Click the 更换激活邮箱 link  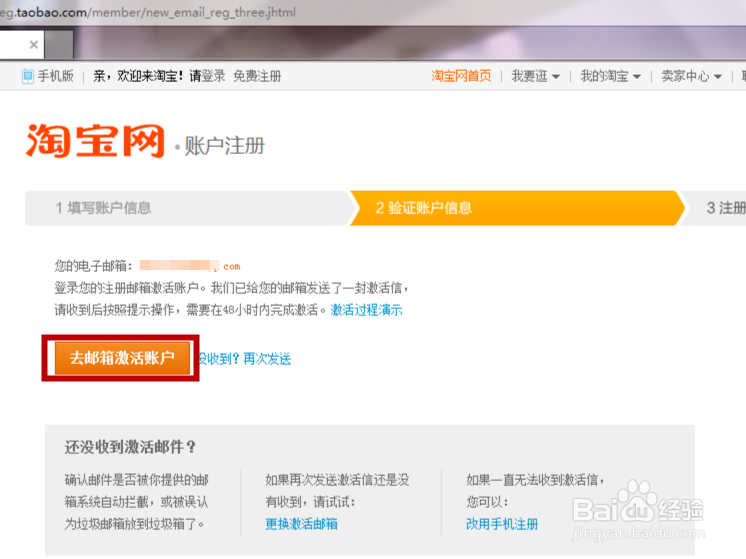point(301,524)
